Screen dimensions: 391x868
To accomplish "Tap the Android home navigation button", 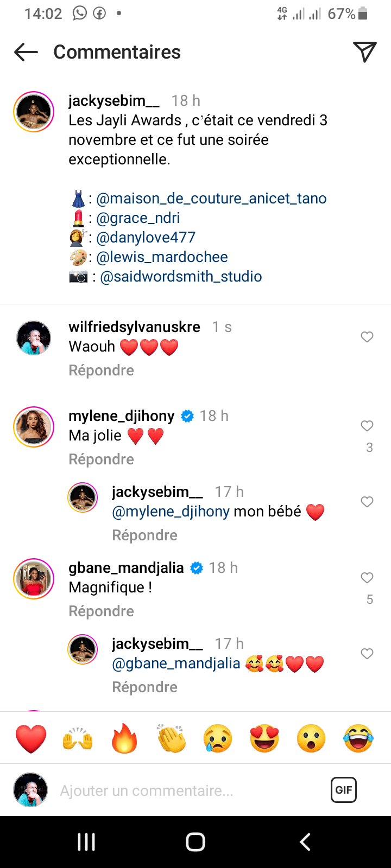I will [195, 842].
